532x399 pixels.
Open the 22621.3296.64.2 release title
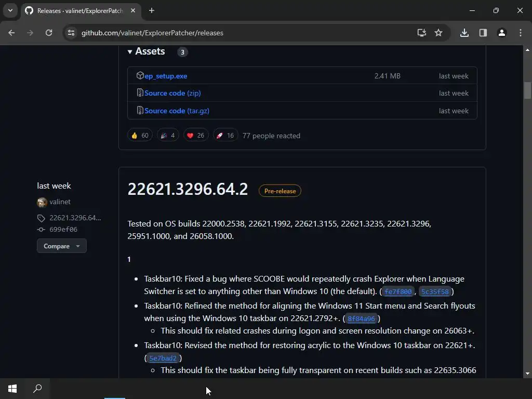[188, 189]
